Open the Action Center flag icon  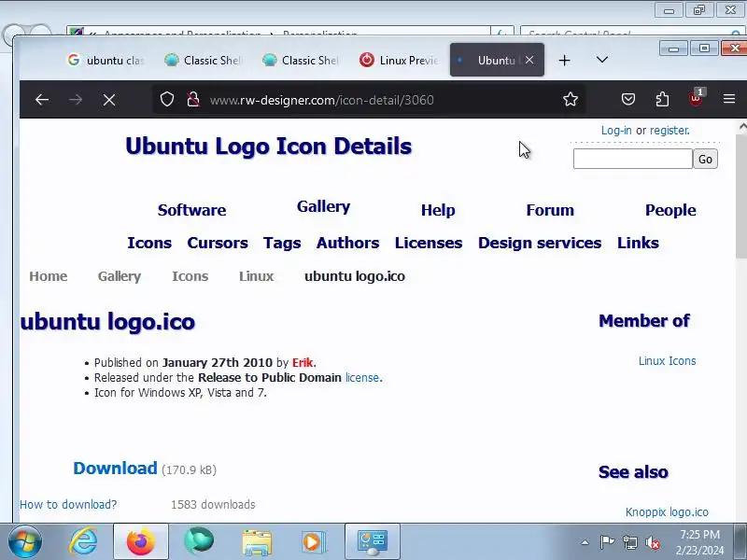pos(607,542)
